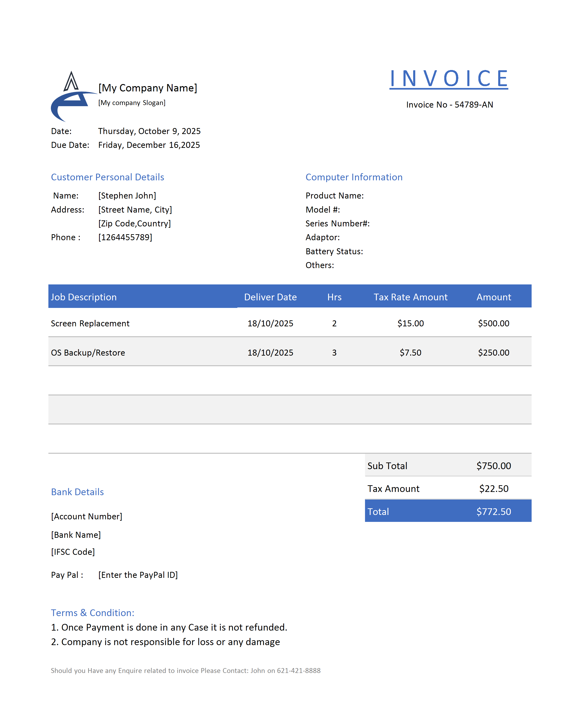This screenshot has width=580, height=728.
Task: Click the Tax Amount label
Action: tap(393, 489)
